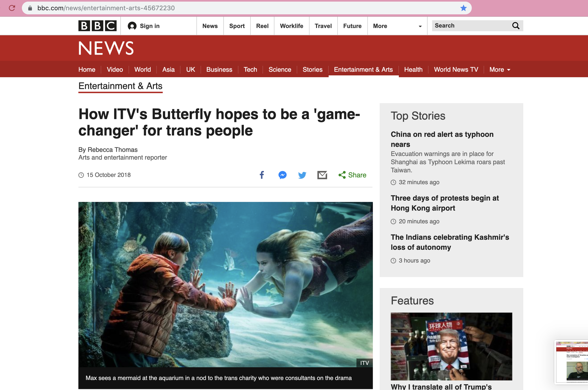Click the 'By Rebecca Thomas' byline
Screen dimensions: 588x390
point(108,149)
